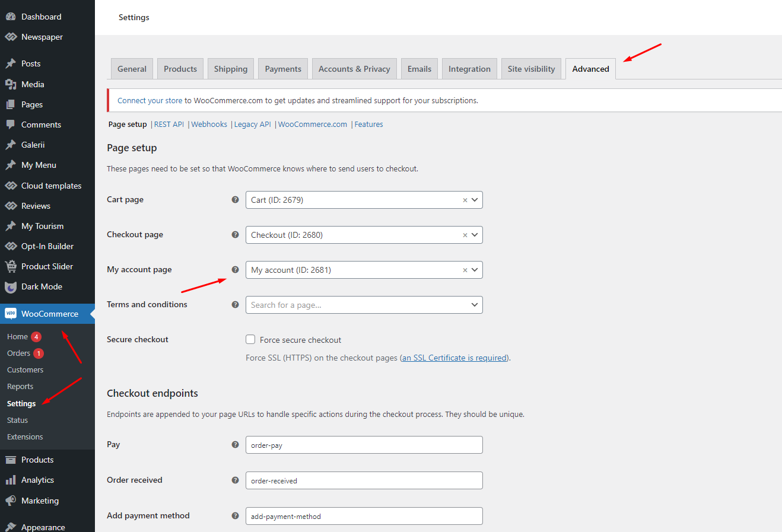Click the Connect your store link

tap(150, 101)
